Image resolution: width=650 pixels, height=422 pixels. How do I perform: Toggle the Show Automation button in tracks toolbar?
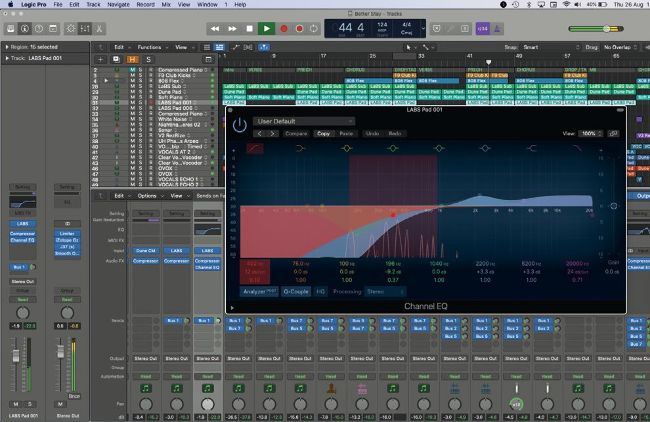pos(235,47)
